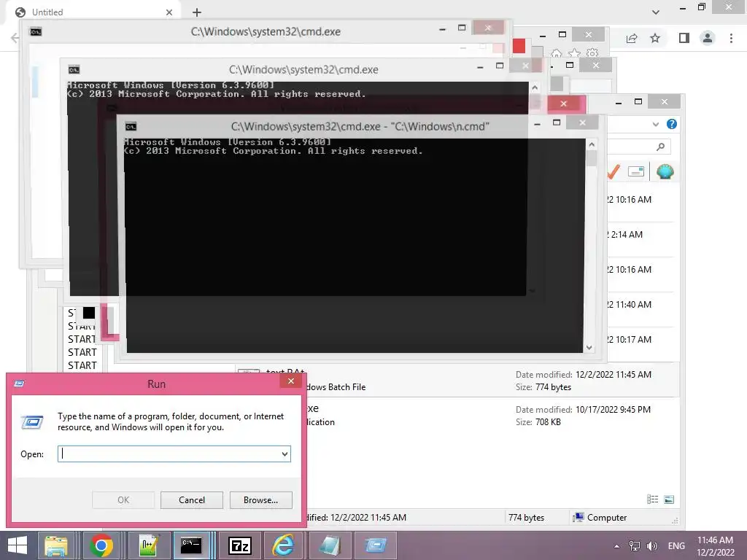747x560 pixels.
Task: Select the file row dated 2:14 AM
Action: 640,235
